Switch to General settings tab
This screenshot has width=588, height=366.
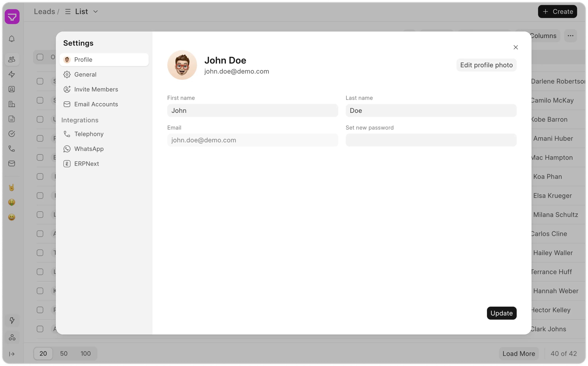85,75
